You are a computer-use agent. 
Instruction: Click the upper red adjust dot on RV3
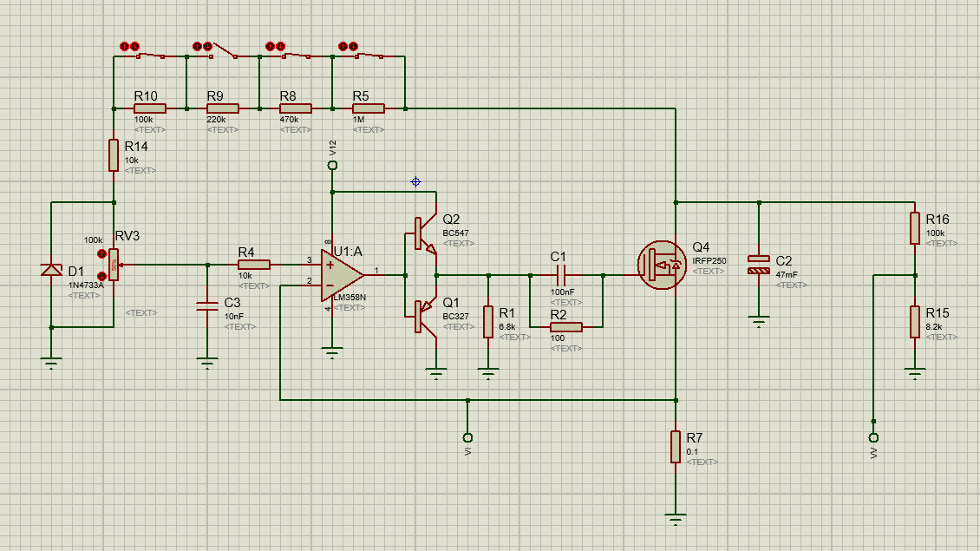101,254
